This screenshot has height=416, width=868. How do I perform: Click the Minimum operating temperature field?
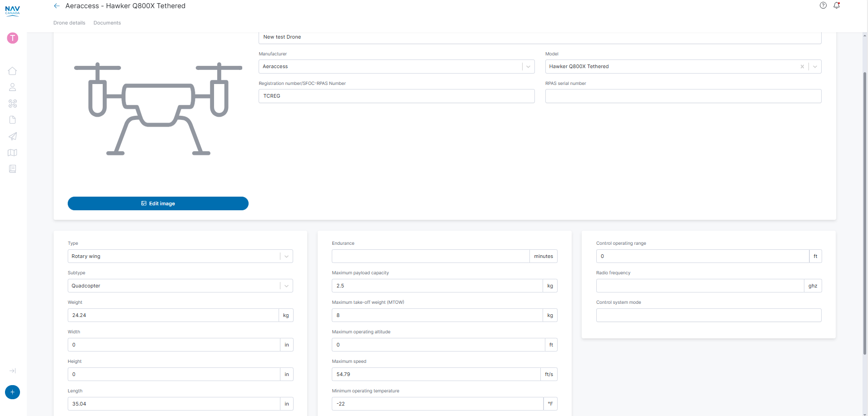point(437,404)
